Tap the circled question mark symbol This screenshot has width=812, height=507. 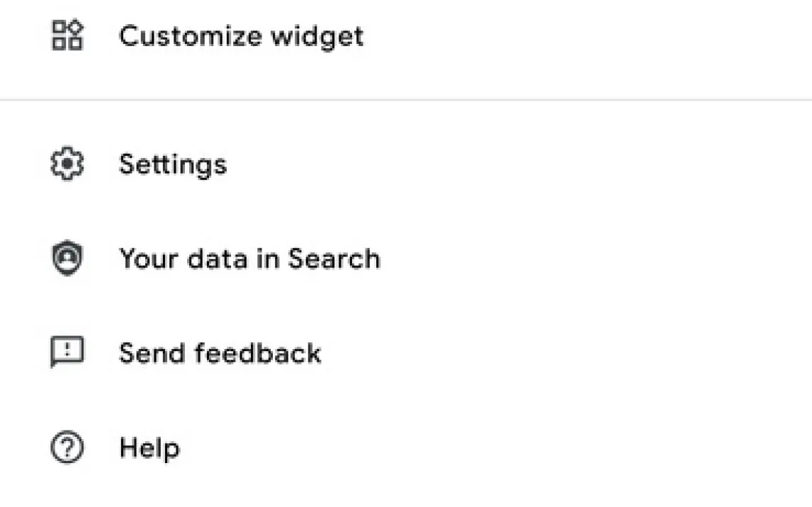67,448
